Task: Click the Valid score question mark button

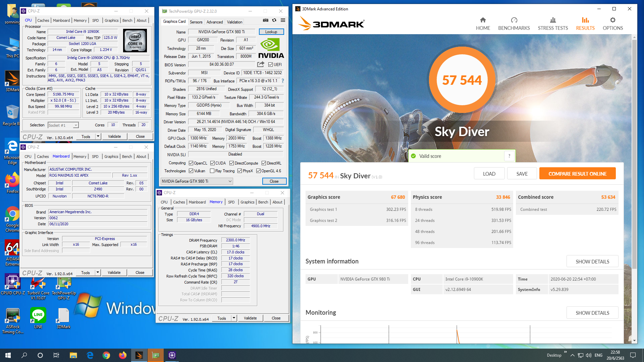Action: point(509,156)
